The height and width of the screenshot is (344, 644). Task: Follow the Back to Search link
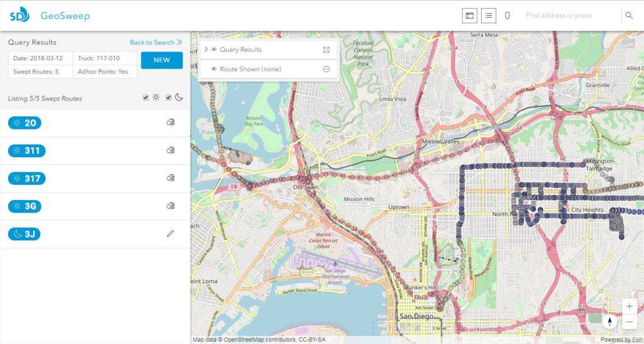point(155,42)
